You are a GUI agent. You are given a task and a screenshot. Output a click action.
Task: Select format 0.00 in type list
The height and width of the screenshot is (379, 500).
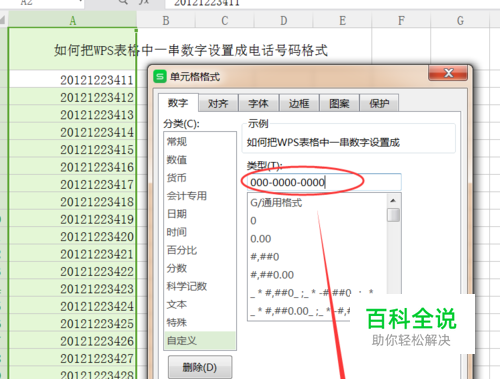(x=317, y=239)
